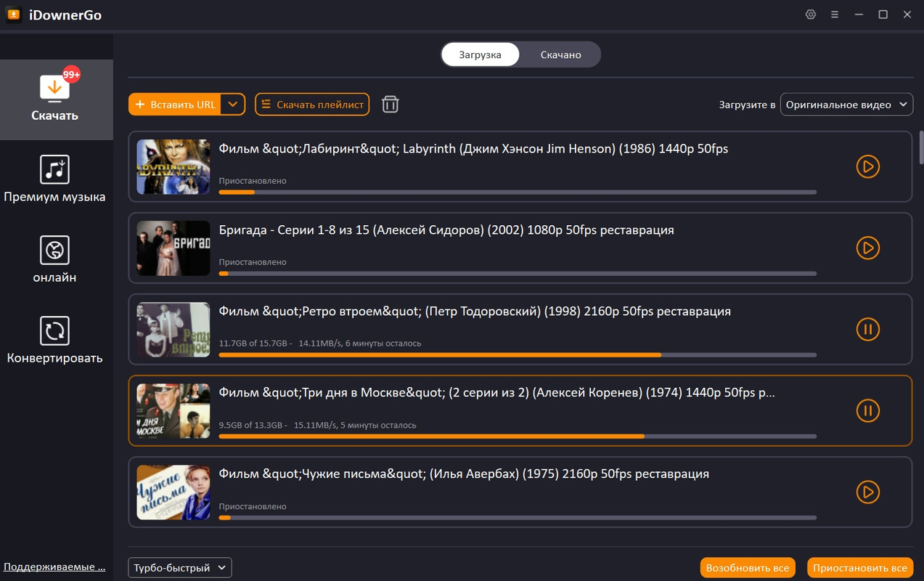Open the онлайн browser section
Image resolution: width=924 pixels, height=581 pixels.
(54, 259)
